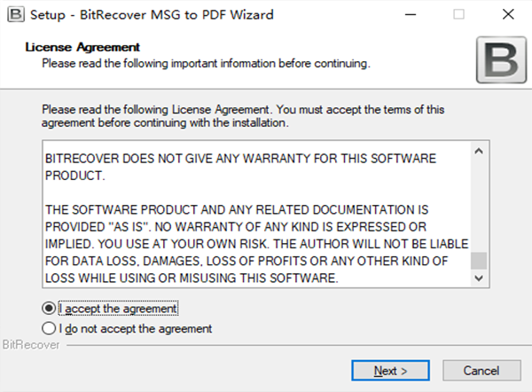Choose "I do not accept the agreement" option
532x392 pixels.
point(49,328)
